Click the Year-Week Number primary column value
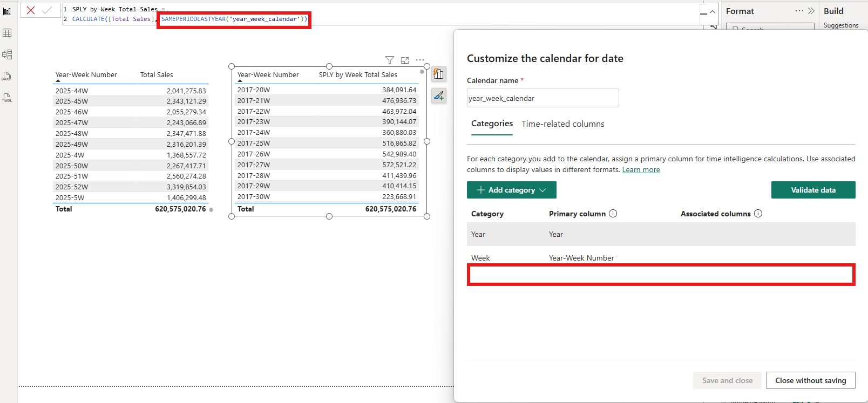868x403 pixels. click(581, 258)
